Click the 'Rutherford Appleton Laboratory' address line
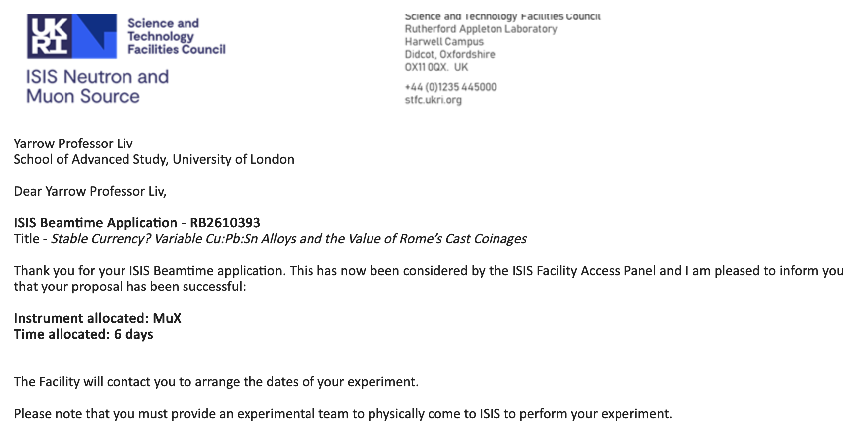This screenshot has height=434, width=868. pyautogui.click(x=481, y=29)
